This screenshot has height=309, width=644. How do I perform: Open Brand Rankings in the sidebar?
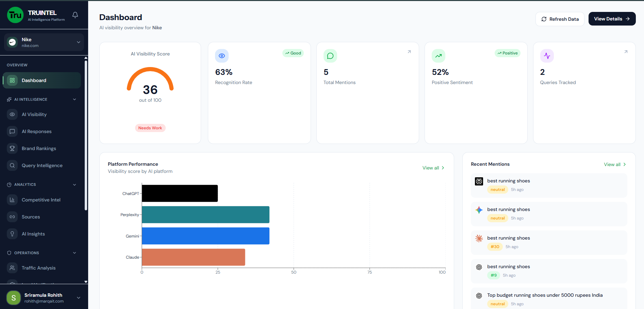(39, 148)
